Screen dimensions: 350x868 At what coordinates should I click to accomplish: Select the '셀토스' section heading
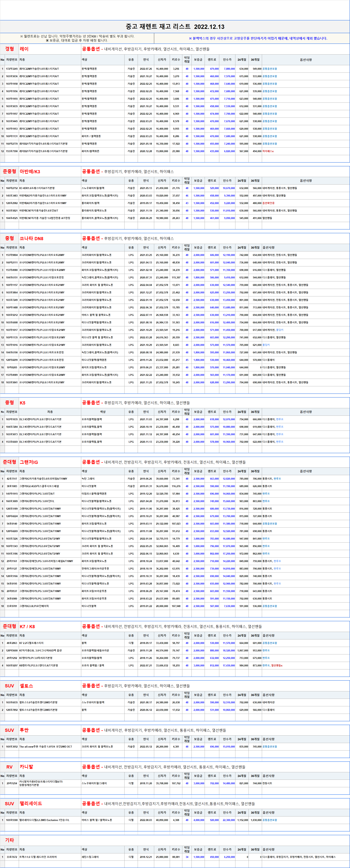pos(26,686)
